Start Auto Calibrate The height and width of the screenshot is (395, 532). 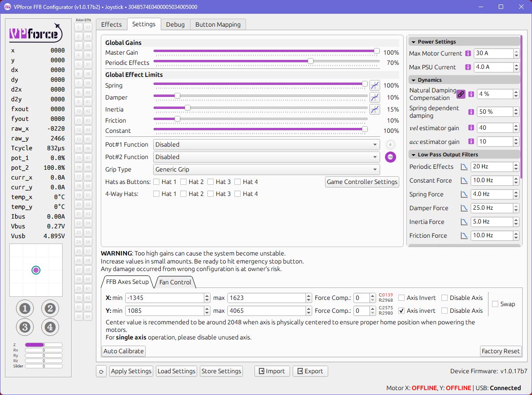pyautogui.click(x=123, y=351)
